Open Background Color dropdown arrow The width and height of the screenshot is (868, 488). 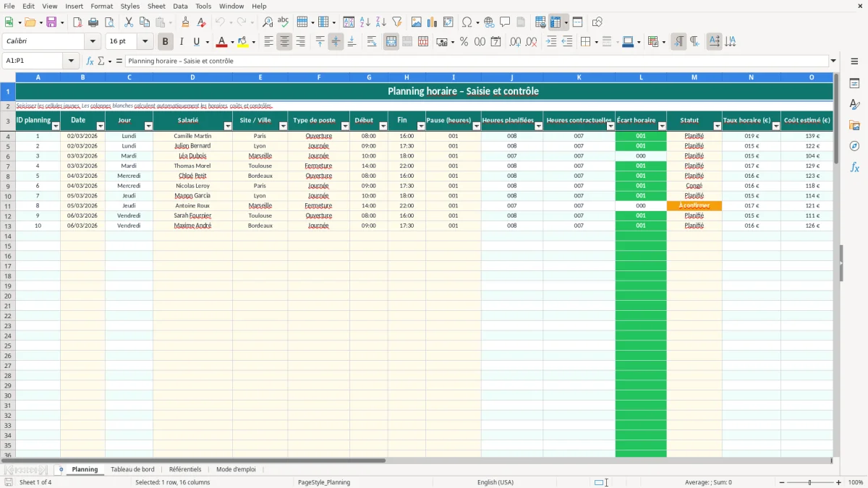click(253, 42)
